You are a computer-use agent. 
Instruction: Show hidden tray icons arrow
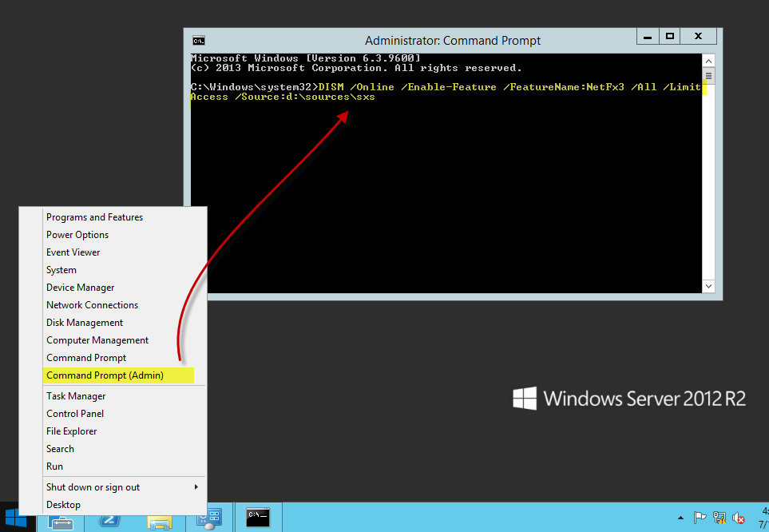(x=680, y=518)
